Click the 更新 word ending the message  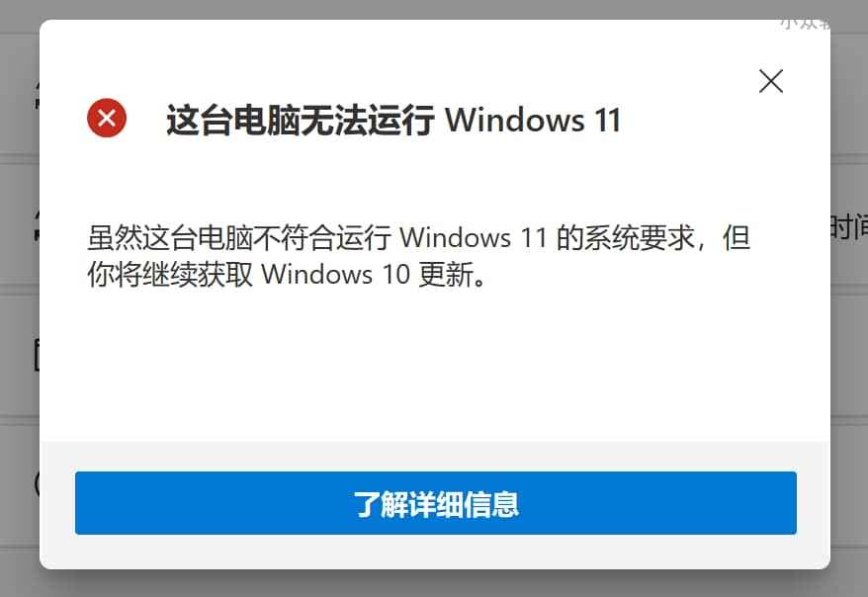click(x=446, y=274)
